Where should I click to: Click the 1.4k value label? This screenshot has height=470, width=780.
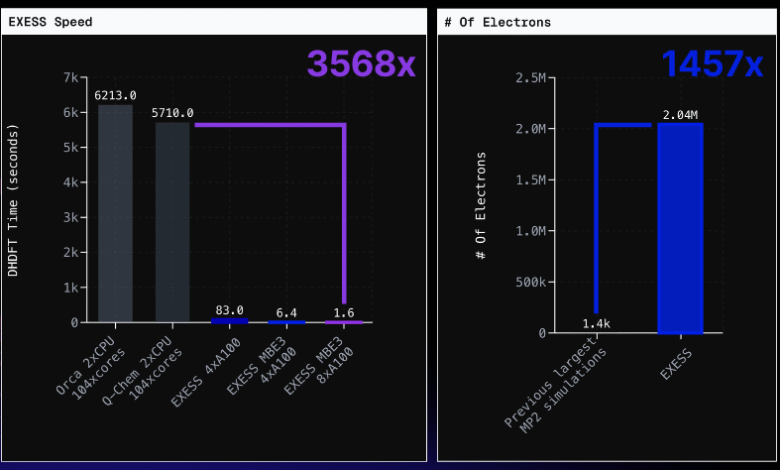[596, 324]
